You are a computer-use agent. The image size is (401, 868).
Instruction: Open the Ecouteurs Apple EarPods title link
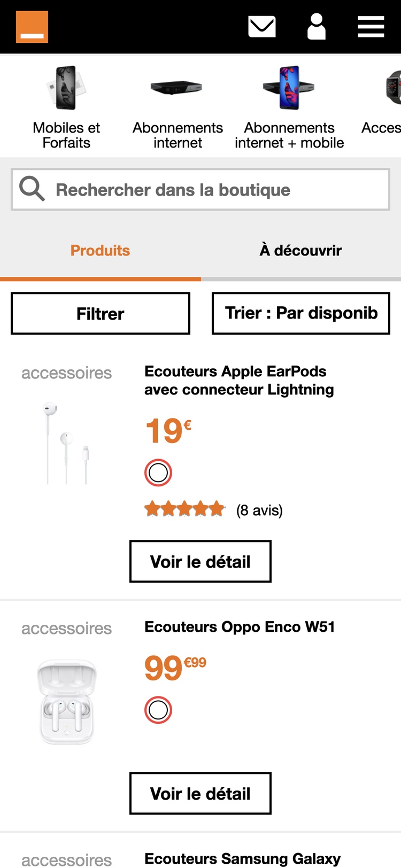click(239, 380)
